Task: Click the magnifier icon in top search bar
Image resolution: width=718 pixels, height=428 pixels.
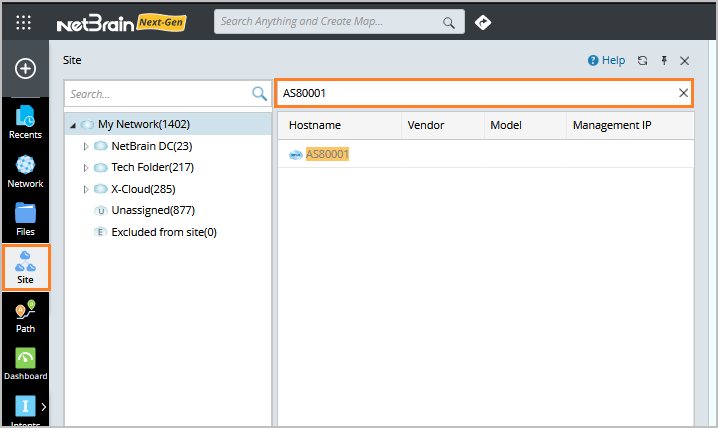Action: pos(448,22)
